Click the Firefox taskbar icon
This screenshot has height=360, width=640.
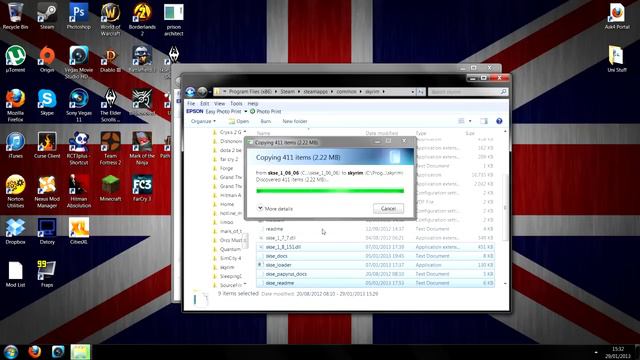[35, 352]
